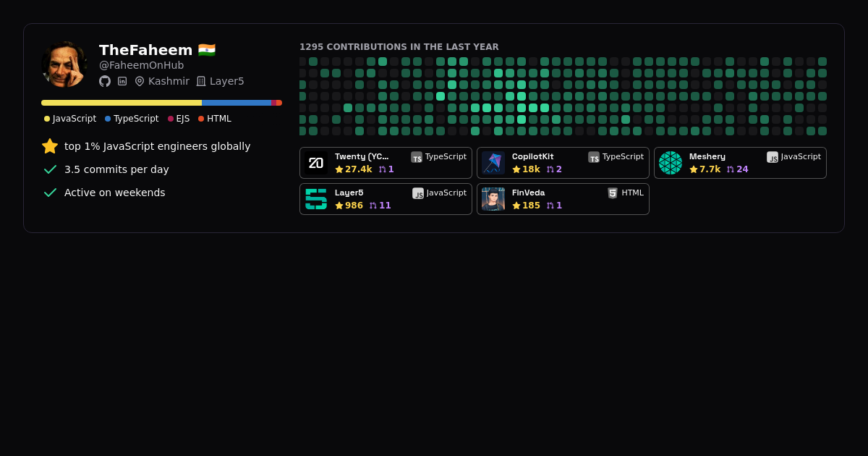The image size is (868, 456).
Task: Click the Meshery repository logo
Action: click(x=671, y=163)
